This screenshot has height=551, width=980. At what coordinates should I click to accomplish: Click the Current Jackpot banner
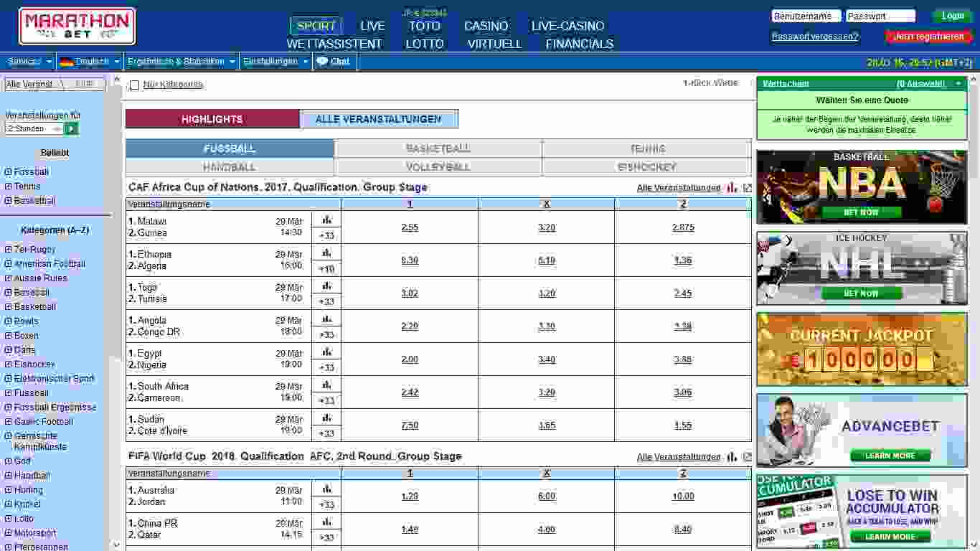point(862,349)
